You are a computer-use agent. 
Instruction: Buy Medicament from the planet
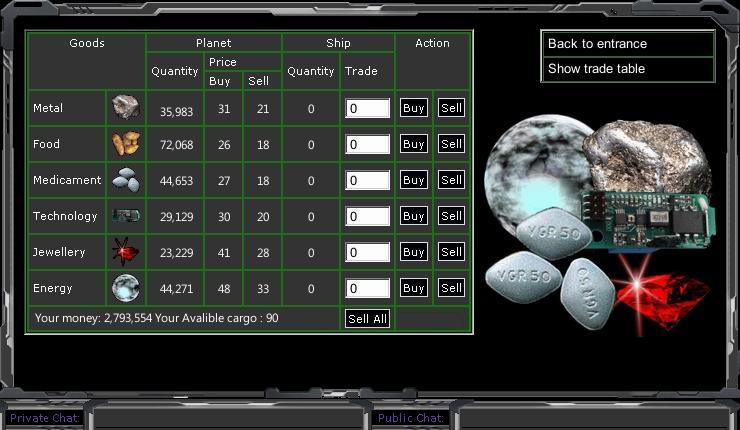tap(414, 180)
